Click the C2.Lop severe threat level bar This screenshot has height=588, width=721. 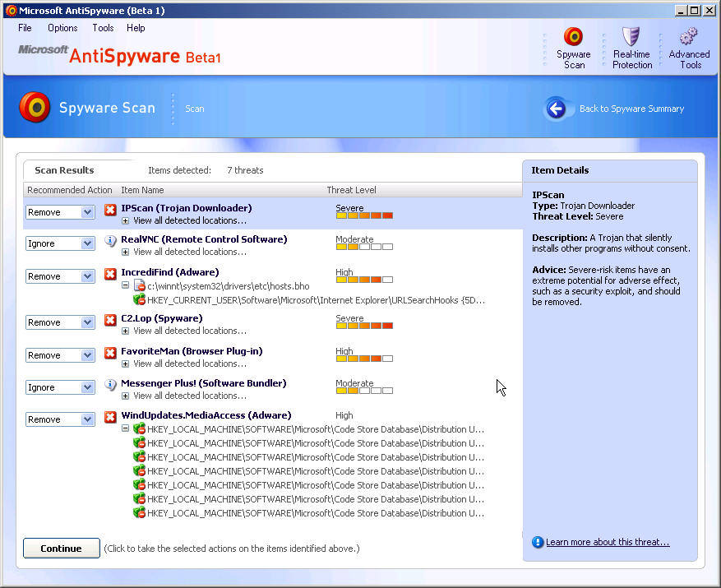tap(364, 326)
